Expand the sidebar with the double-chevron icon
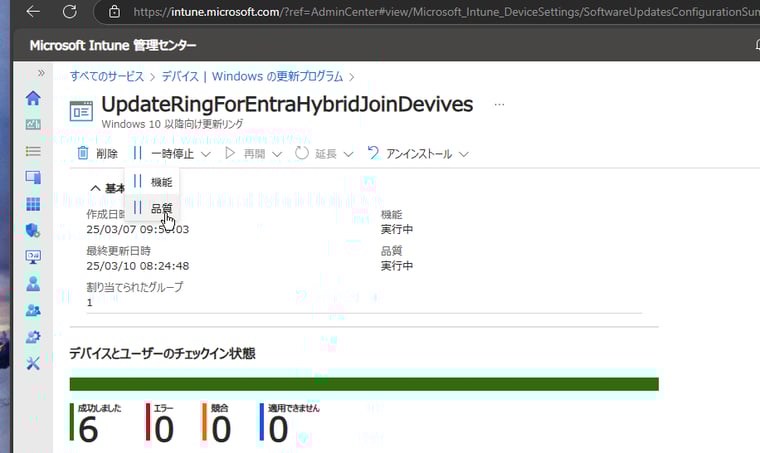 coord(41,73)
